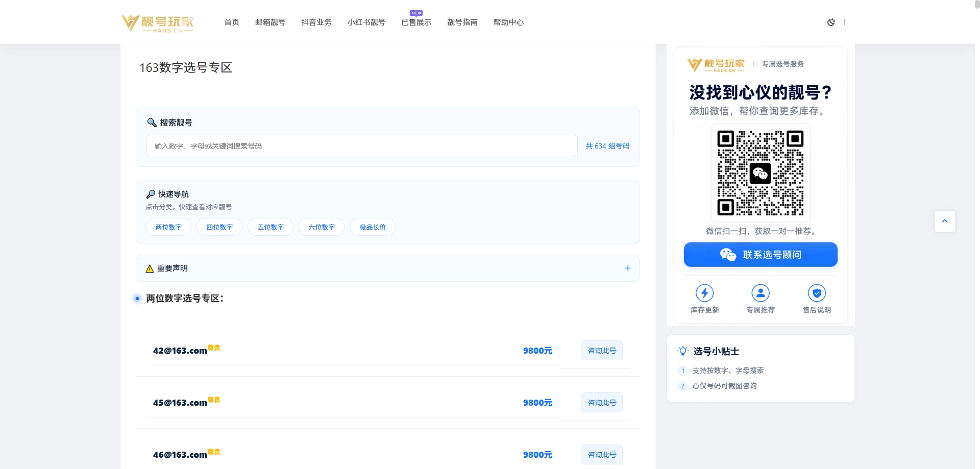
Task: Click the 专属推荐 person icon
Action: coord(761,293)
